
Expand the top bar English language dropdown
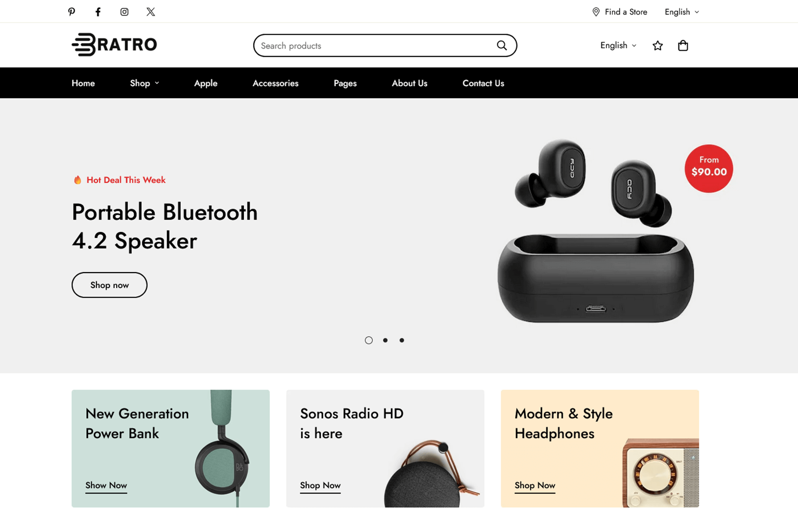click(x=681, y=12)
